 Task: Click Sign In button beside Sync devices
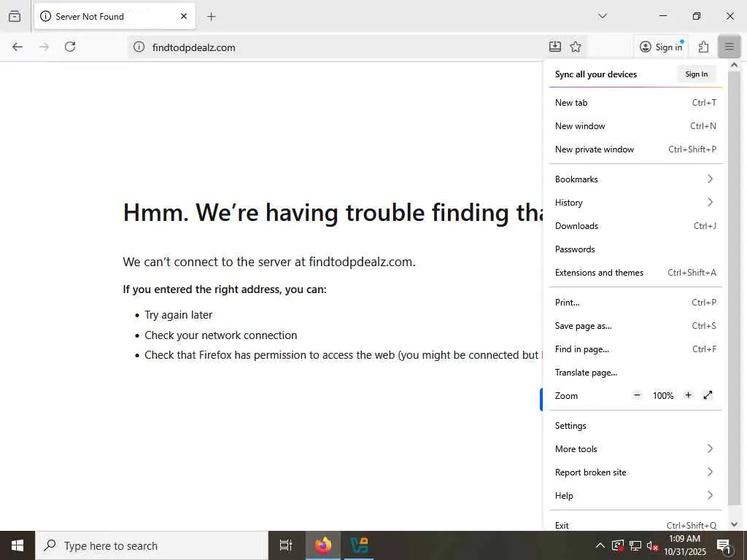coord(697,74)
